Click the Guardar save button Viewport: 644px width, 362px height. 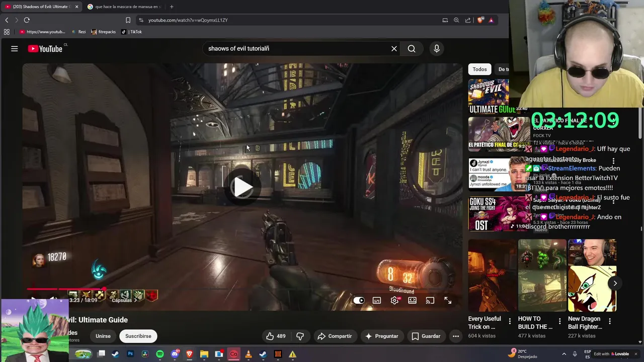pos(426,336)
